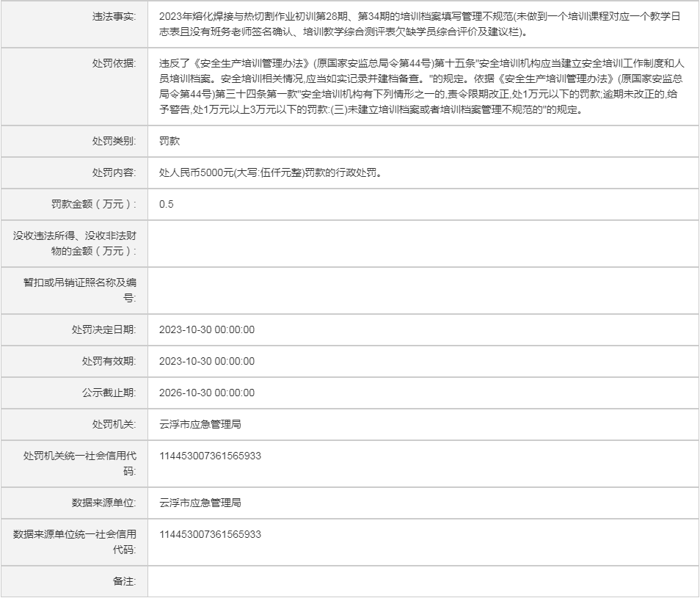
Task: Click the 0.5 fine amount value
Action: pyautogui.click(x=167, y=204)
